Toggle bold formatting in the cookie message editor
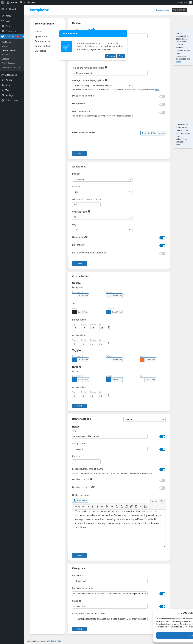The image size is (193, 644). [x=93, y=506]
